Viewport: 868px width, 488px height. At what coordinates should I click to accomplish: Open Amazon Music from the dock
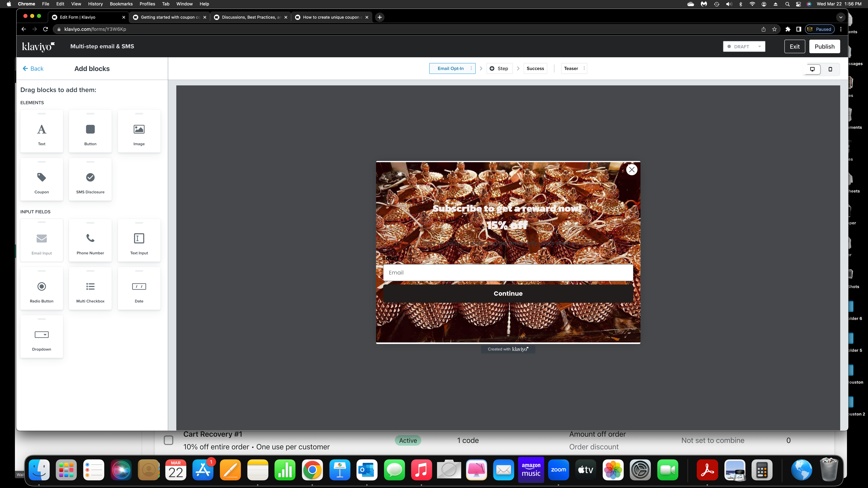coord(531,470)
